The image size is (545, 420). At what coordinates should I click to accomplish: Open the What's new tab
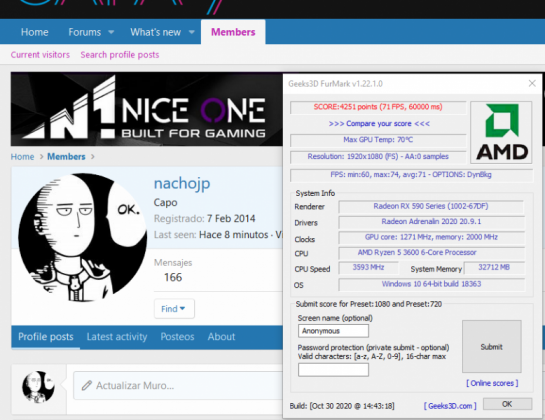pyautogui.click(x=156, y=32)
